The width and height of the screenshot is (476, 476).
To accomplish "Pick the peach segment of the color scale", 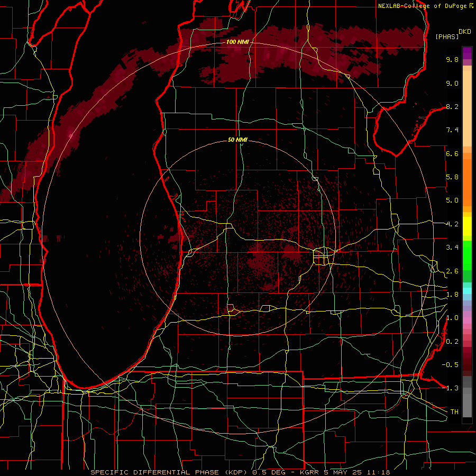I will [467, 108].
